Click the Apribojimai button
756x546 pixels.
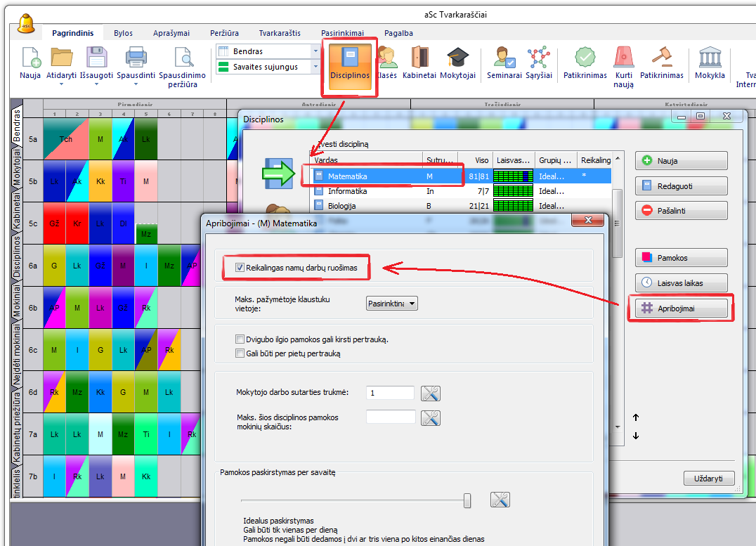(x=682, y=308)
